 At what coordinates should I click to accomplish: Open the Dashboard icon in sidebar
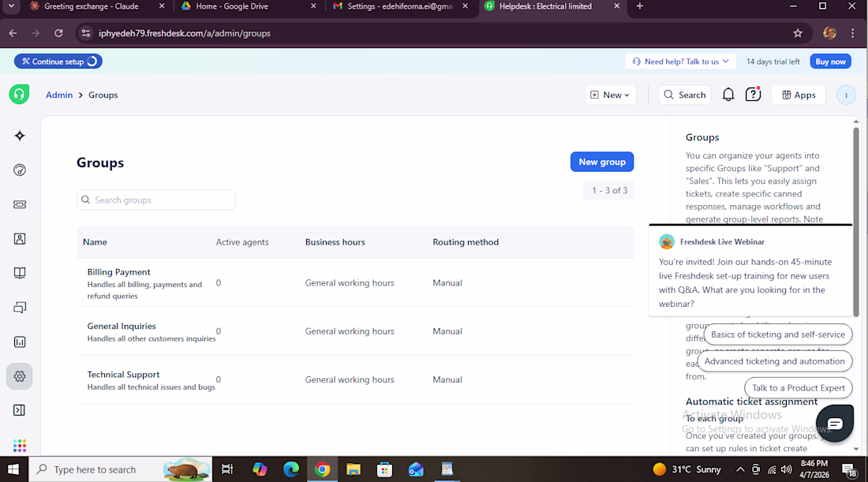(20, 170)
